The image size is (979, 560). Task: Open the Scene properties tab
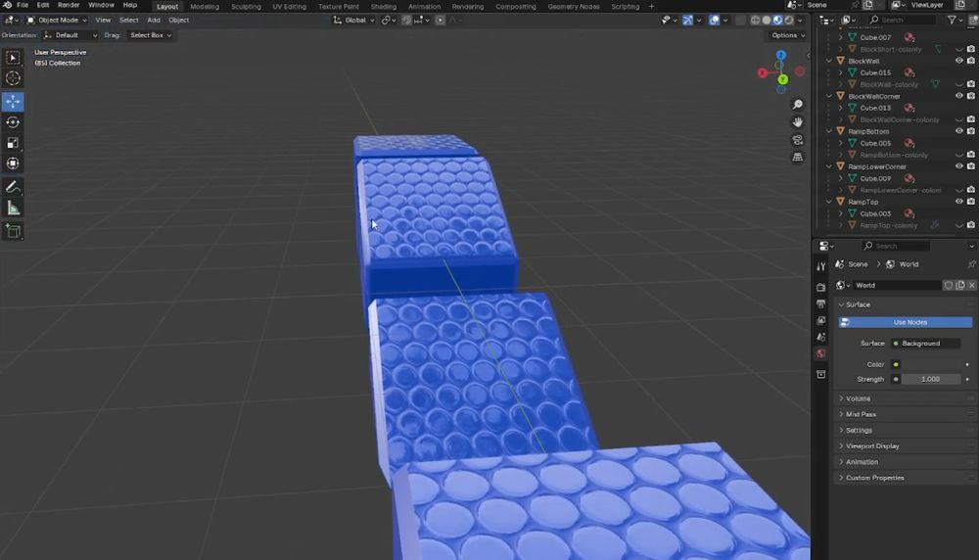(821, 337)
